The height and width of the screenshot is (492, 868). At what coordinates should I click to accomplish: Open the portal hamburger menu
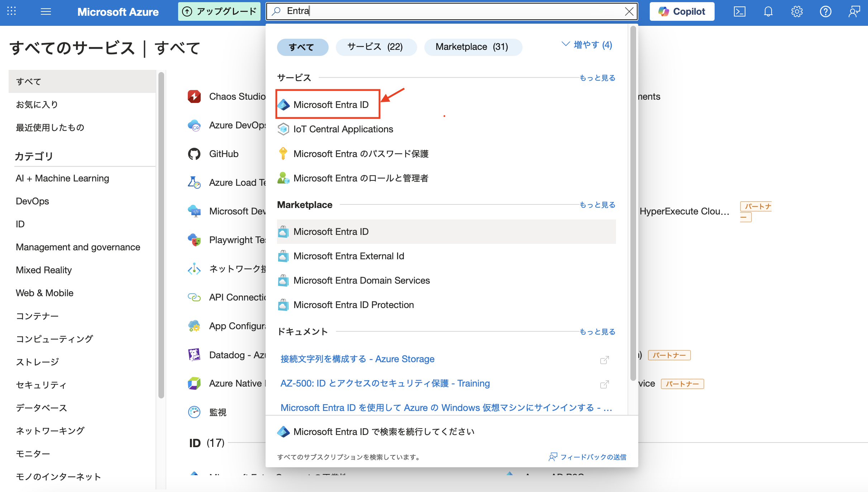[x=46, y=12]
